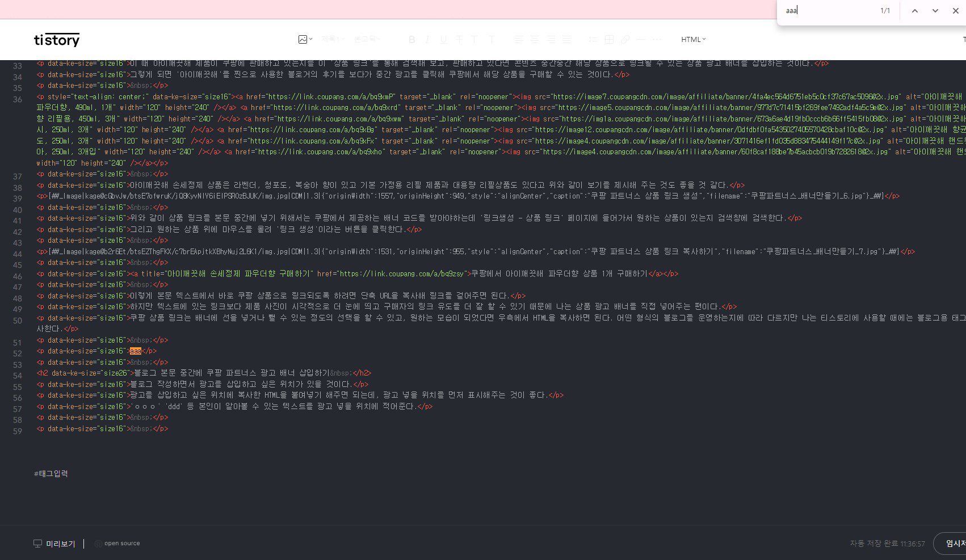Toggle italic formatting button
The height and width of the screenshot is (560, 966).
coord(427,39)
